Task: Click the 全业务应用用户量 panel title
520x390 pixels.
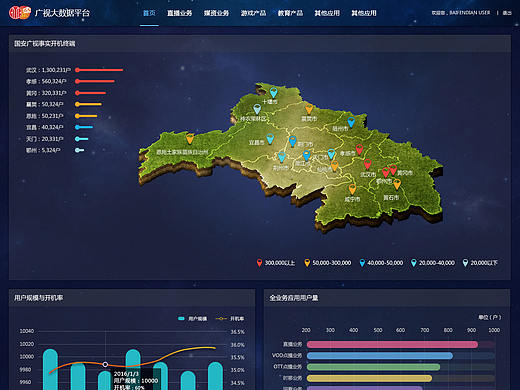Action: (294, 298)
